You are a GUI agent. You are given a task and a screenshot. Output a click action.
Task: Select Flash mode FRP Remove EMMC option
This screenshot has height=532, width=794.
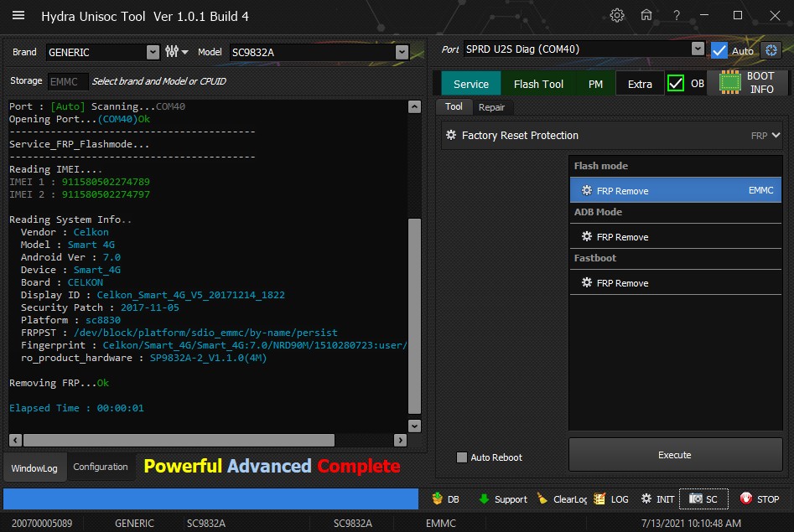(x=676, y=190)
